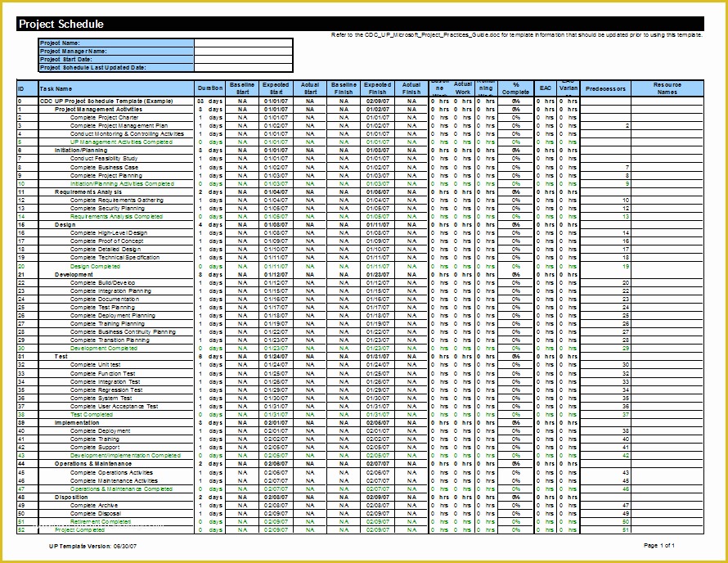
Task: Click 'Complete Proof of Concept' task name
Action: click(x=107, y=241)
